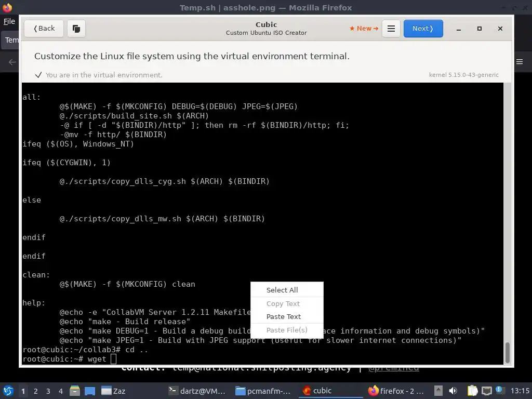Click the Firefox logo in title bar
Viewport: 532px width, 399px height.
coord(7,7)
